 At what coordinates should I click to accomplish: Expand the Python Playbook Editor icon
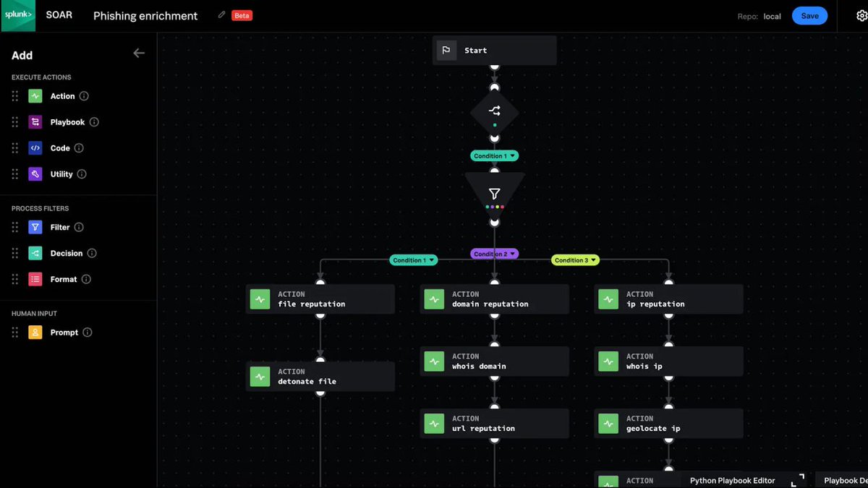pos(797,481)
